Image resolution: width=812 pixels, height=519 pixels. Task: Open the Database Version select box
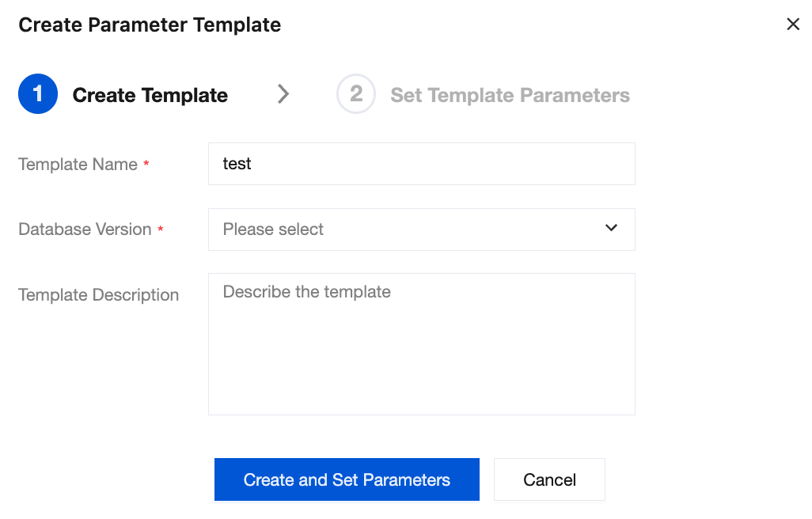[x=421, y=229]
